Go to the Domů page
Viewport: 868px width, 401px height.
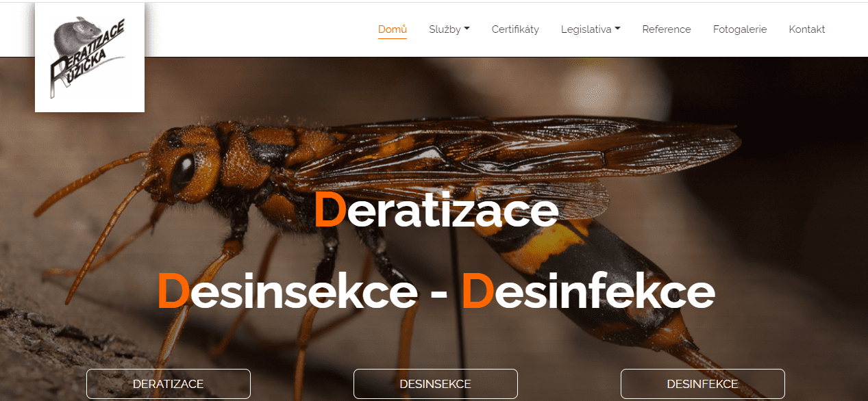click(x=393, y=29)
